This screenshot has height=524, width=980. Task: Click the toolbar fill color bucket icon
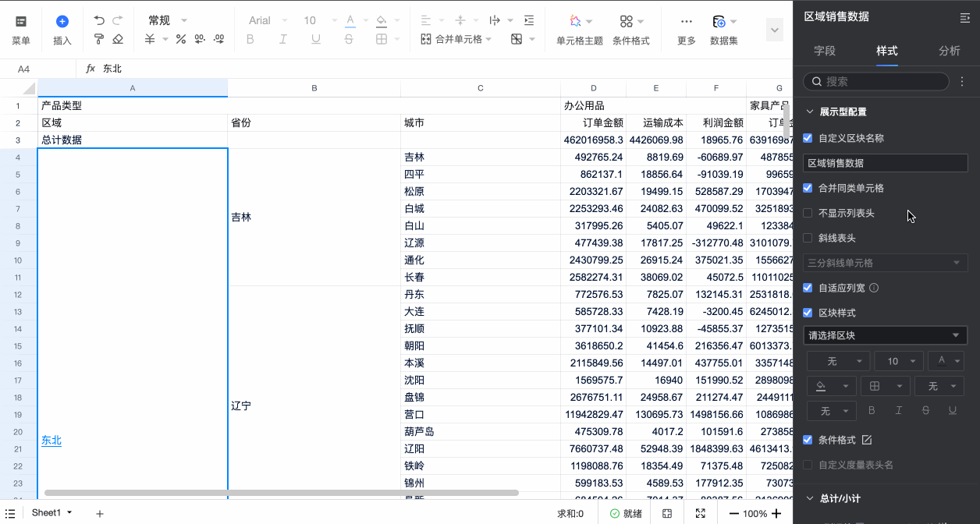(381, 21)
